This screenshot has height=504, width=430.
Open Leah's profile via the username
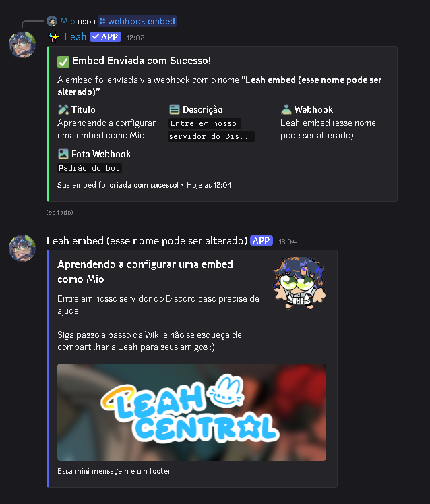click(75, 37)
